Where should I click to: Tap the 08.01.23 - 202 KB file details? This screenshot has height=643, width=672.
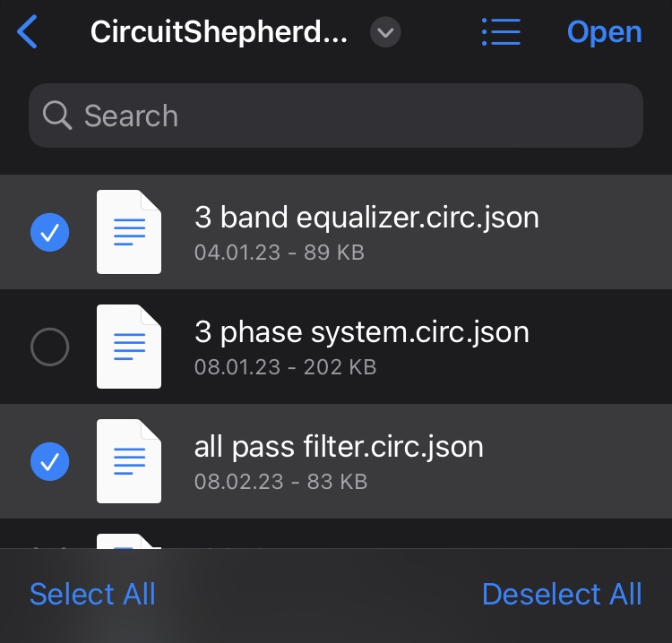[x=286, y=367]
